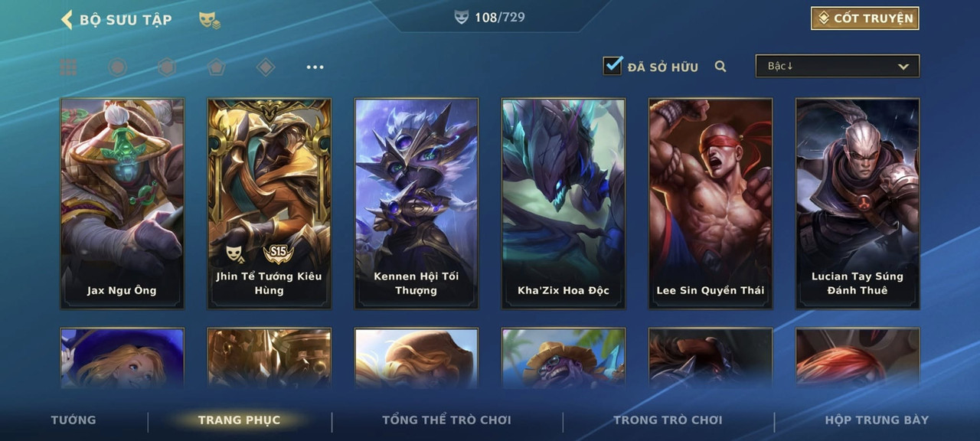Open the Trong Trò Chơi tab

click(668, 420)
